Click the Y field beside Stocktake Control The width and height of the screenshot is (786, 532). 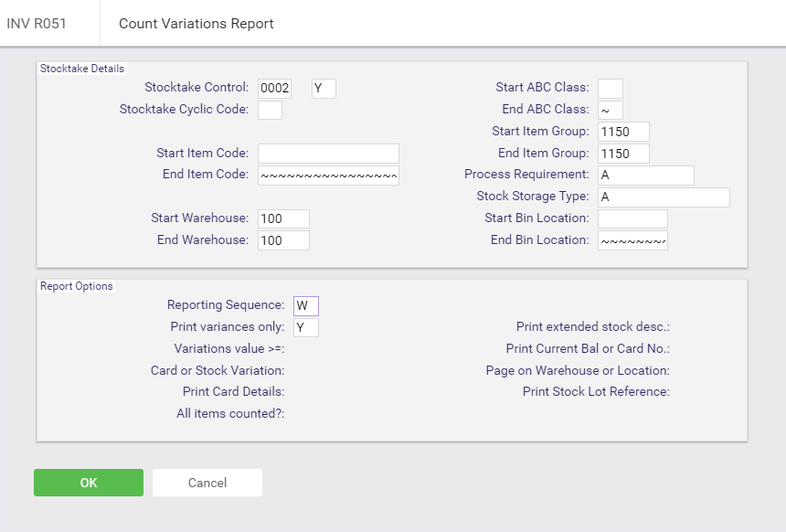(324, 89)
